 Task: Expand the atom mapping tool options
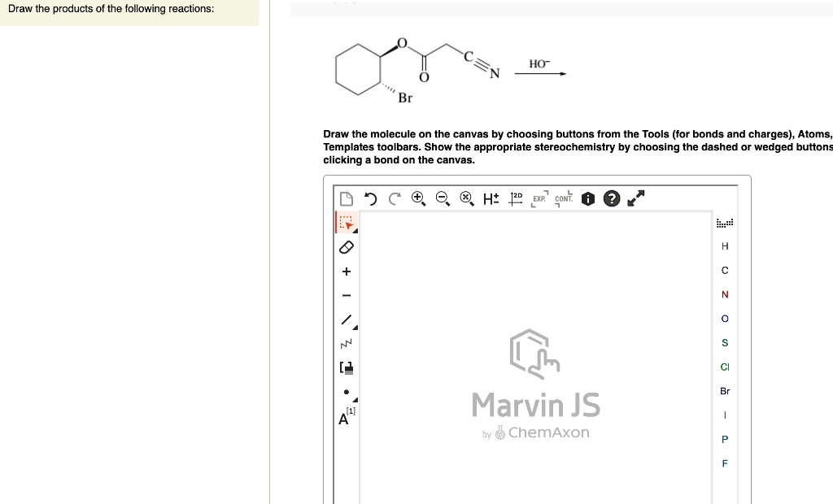coord(352,424)
